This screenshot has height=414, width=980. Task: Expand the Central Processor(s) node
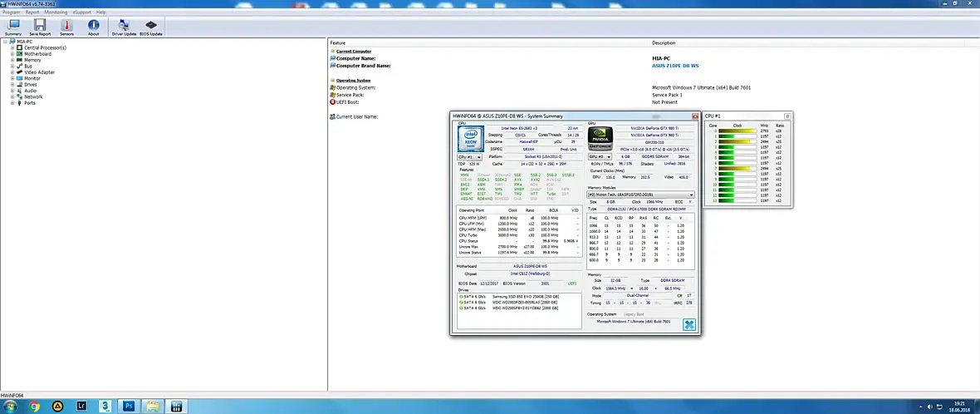pyautogui.click(x=12, y=47)
